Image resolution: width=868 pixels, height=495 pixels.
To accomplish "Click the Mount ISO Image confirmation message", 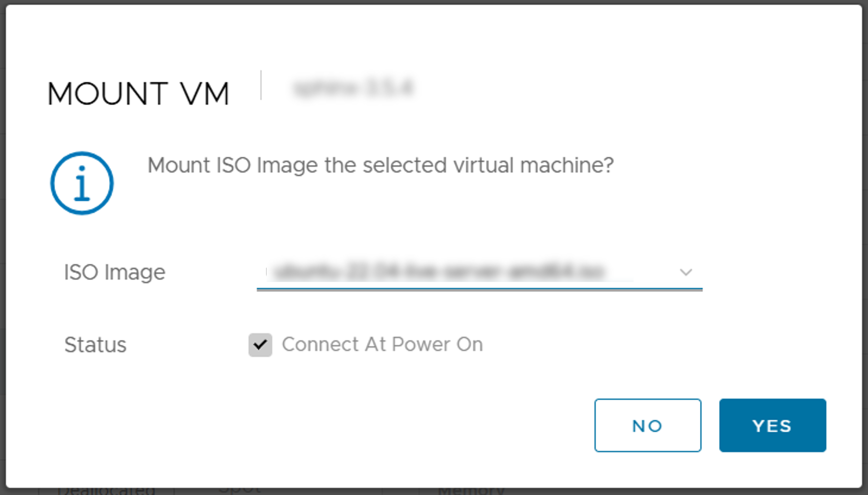I will (x=380, y=165).
